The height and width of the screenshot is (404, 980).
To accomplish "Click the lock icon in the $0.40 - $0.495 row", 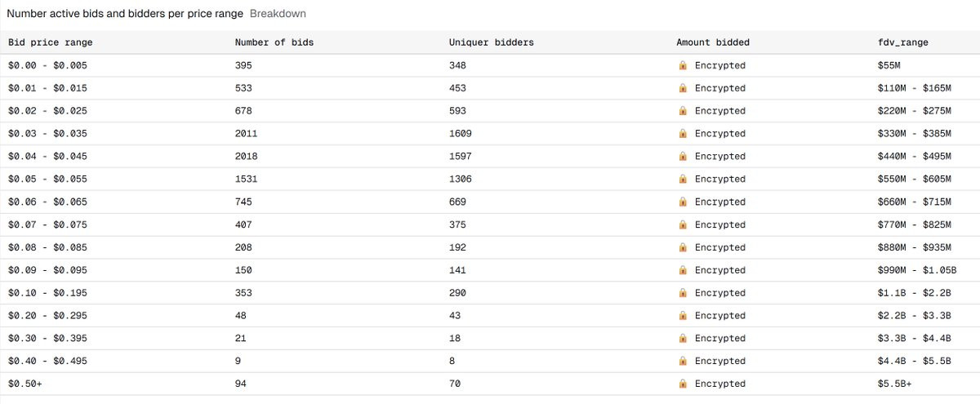I will 683,361.
